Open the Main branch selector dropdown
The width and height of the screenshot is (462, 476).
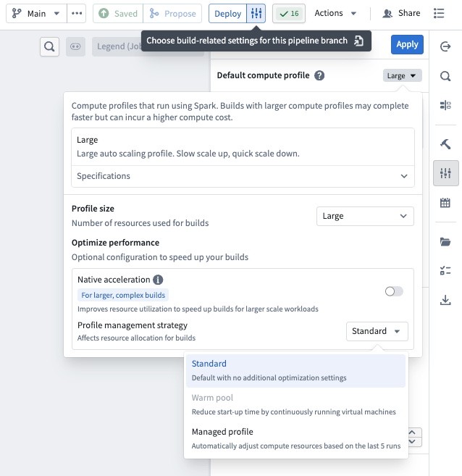coord(36,13)
